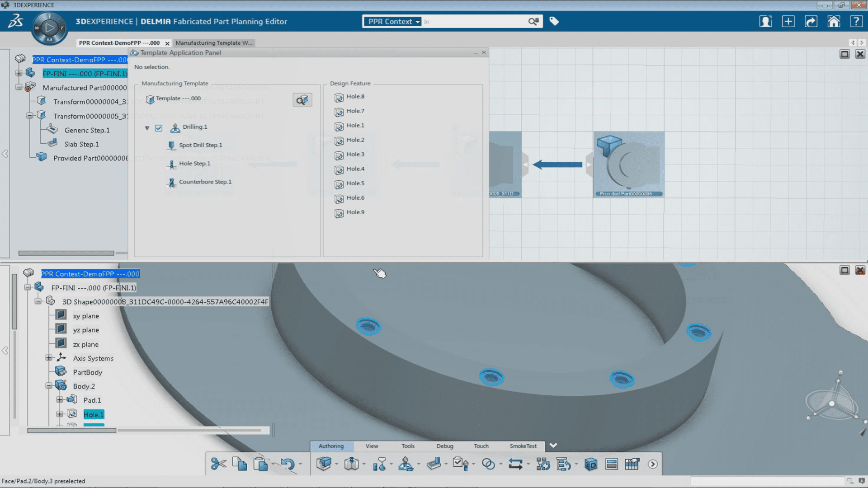868x488 pixels.
Task: Click the ruler and drop measure icon
Action: [x=379, y=464]
